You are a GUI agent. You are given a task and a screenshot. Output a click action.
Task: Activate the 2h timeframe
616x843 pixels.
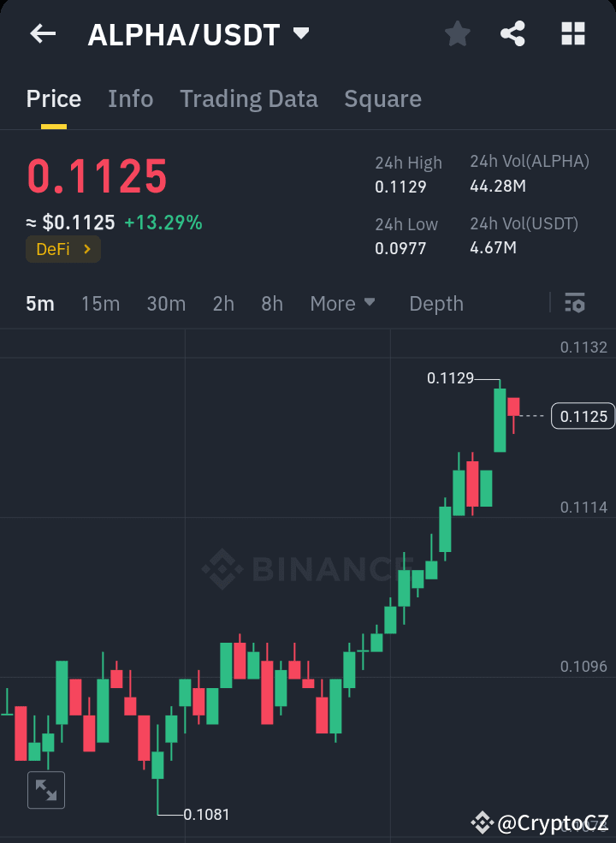point(222,303)
